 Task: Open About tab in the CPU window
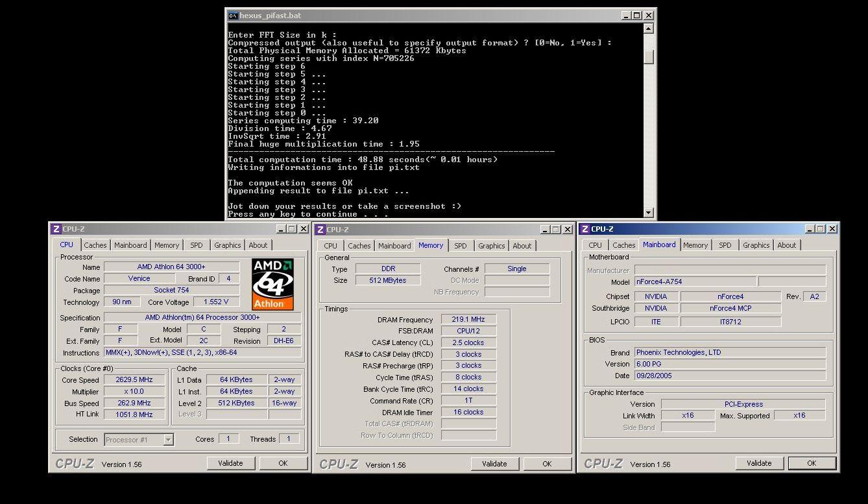[258, 245]
